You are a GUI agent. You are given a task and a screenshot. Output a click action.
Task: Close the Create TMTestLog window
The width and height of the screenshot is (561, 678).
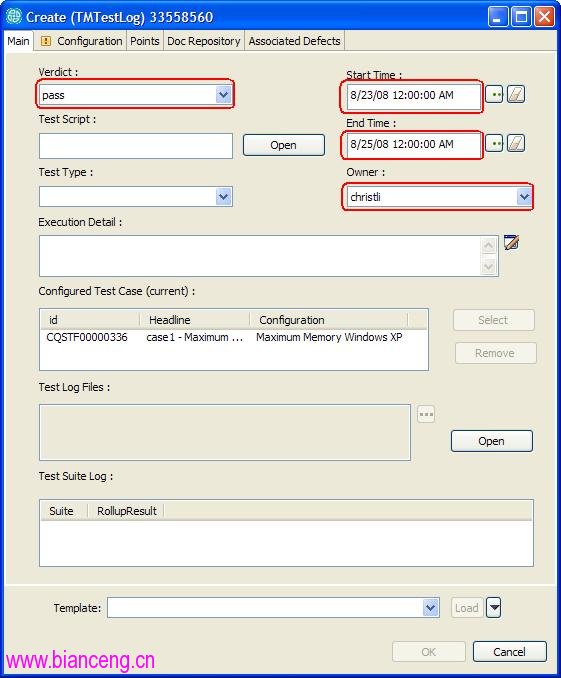click(x=545, y=17)
